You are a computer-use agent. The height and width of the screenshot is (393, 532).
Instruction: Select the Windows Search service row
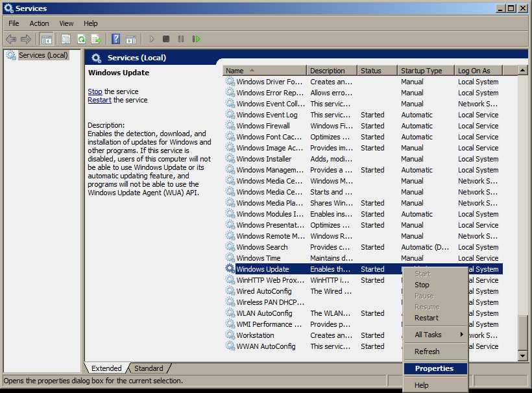[x=363, y=247]
